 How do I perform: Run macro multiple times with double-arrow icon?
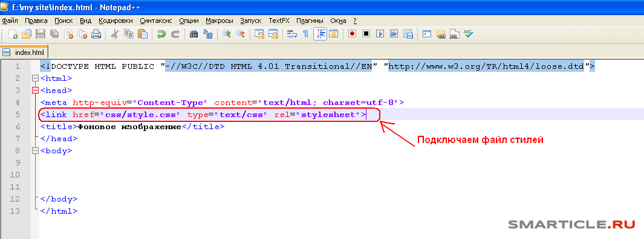tap(394, 34)
